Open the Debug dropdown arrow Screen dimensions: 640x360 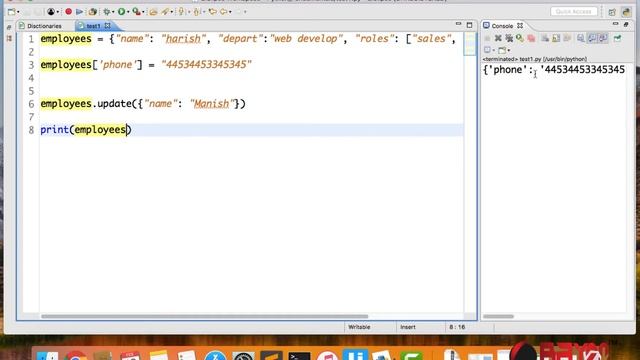pos(113,12)
